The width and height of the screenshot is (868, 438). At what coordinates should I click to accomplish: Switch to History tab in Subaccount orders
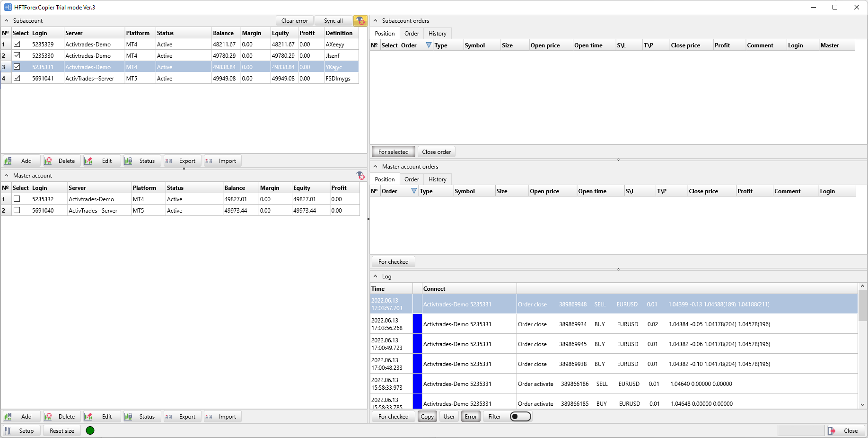coord(437,33)
